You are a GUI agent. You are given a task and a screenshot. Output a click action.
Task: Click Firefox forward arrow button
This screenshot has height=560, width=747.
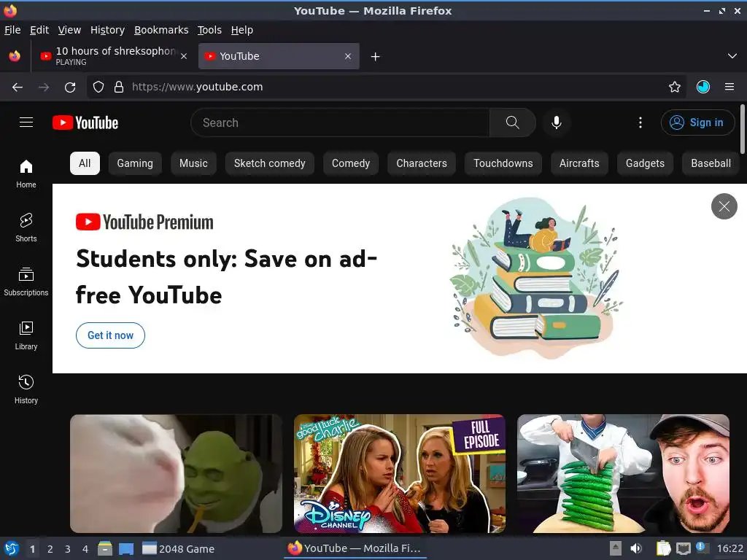click(x=44, y=87)
